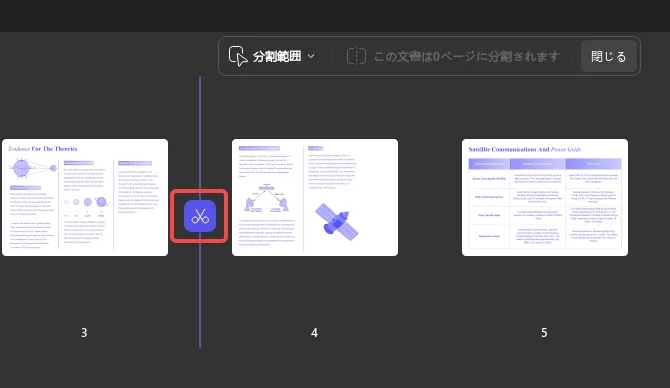Open the 分割範囲 dropdown
This screenshot has height=388, width=670.
272,56
